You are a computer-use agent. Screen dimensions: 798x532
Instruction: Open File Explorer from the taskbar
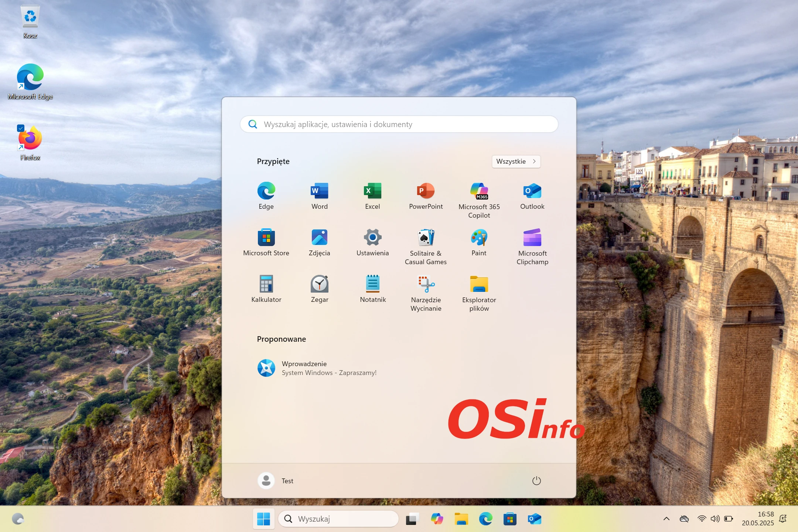461,519
